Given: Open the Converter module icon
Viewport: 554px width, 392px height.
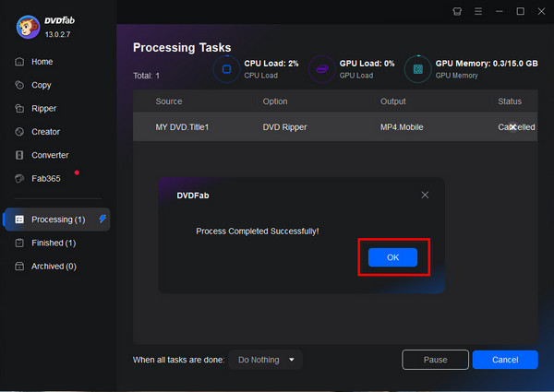Looking at the screenshot, I should (x=19, y=155).
